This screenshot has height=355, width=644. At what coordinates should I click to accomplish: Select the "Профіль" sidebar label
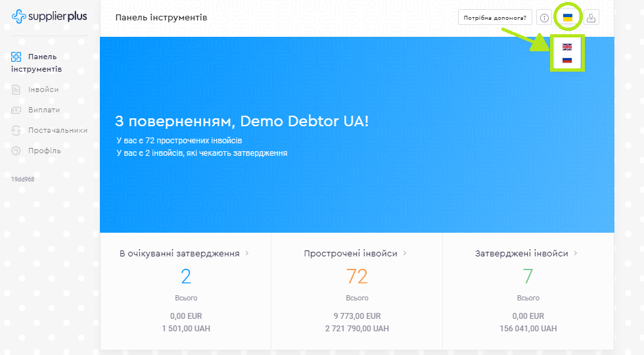(44, 151)
